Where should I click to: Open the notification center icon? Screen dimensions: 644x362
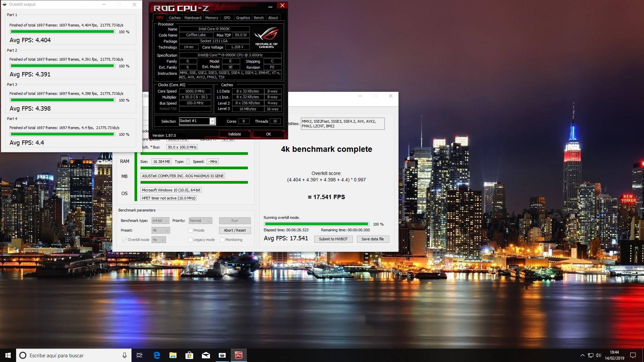point(633,355)
